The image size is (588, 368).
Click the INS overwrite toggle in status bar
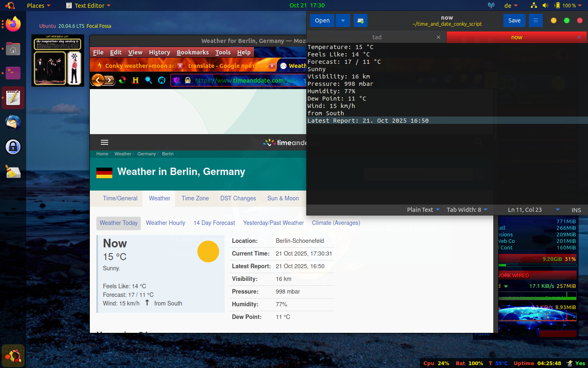576,210
